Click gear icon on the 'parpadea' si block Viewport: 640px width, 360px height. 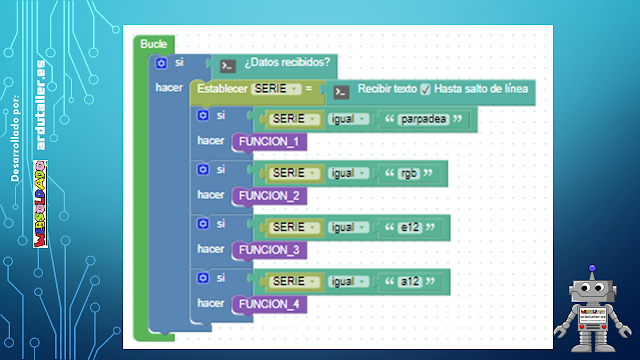click(203, 116)
